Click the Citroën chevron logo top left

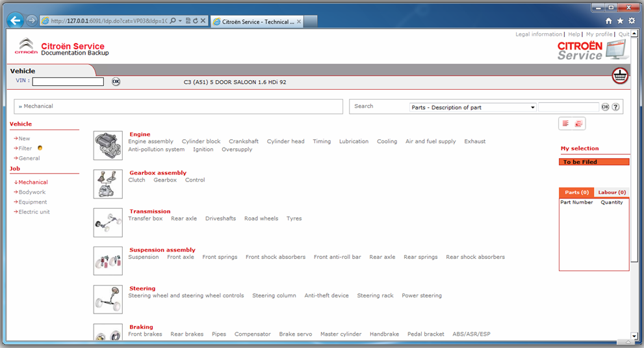coord(26,46)
